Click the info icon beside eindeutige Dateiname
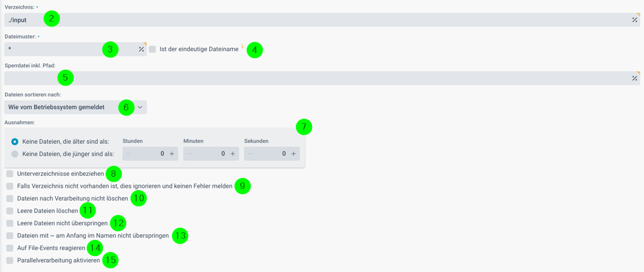The width and height of the screenshot is (644, 272). tap(242, 47)
